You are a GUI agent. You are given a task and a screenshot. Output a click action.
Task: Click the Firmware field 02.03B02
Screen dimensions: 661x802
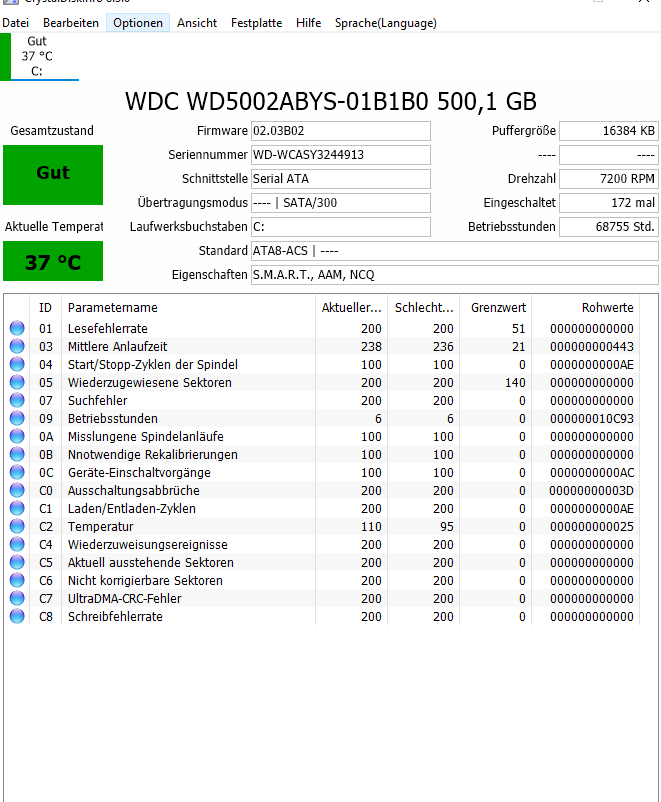[x=341, y=131]
